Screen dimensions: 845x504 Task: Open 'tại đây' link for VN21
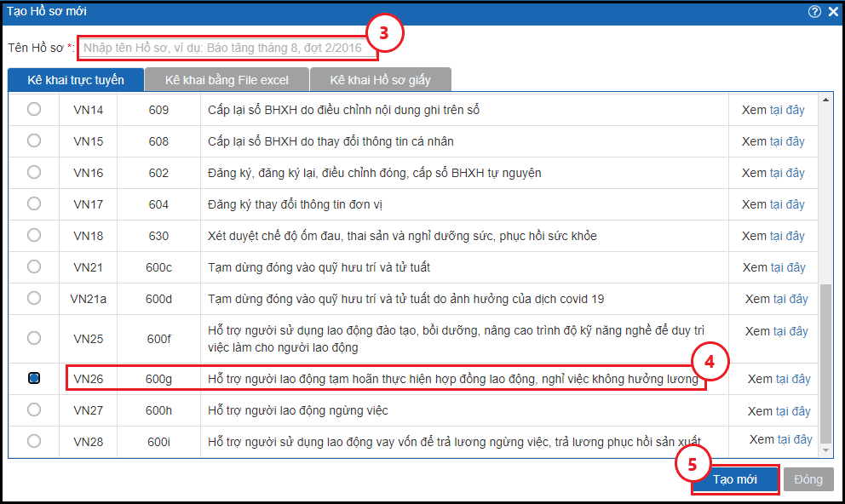point(788,267)
